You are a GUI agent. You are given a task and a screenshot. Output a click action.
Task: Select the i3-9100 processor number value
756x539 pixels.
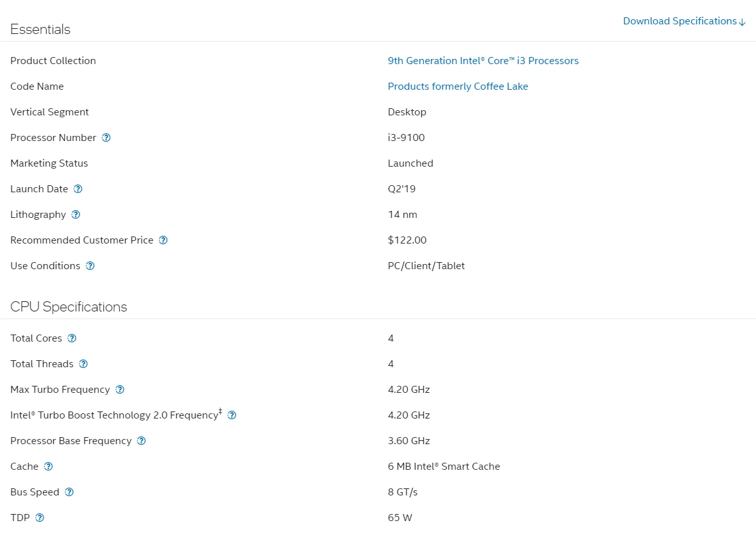click(406, 138)
